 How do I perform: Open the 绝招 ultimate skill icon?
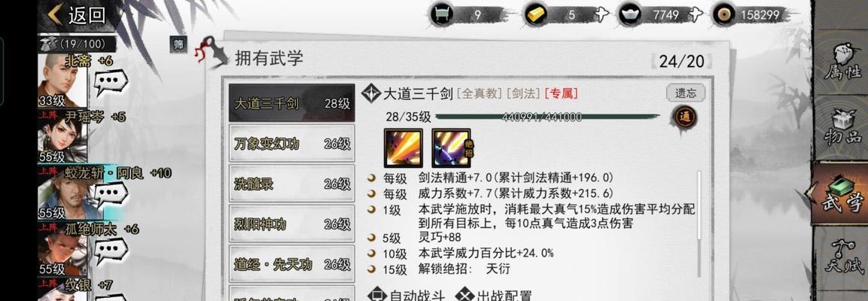[x=451, y=147]
